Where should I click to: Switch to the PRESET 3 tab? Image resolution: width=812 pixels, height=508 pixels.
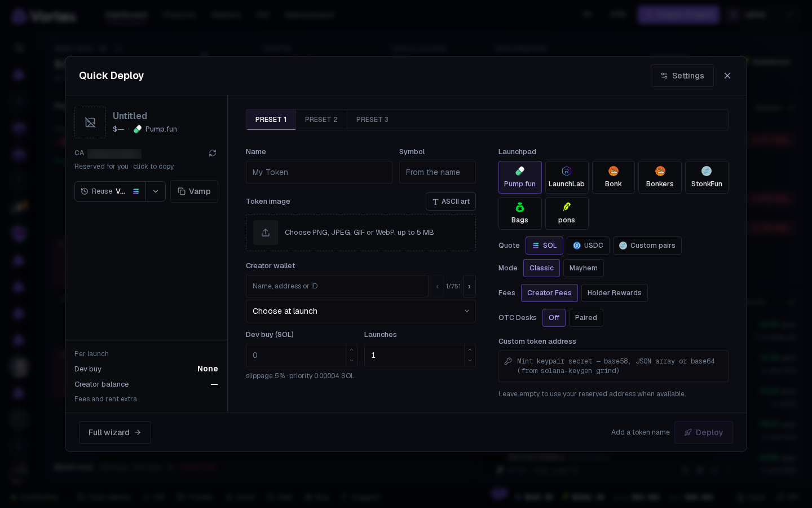pyautogui.click(x=372, y=120)
